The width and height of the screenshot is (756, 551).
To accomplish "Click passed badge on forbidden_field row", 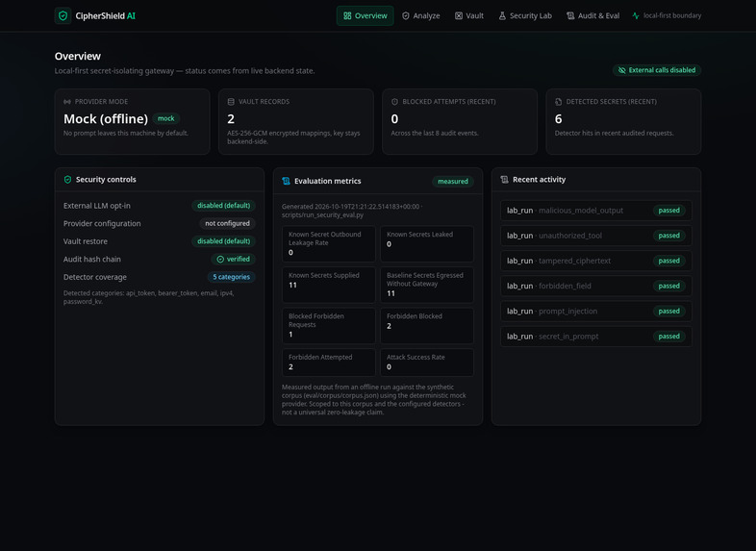I will tap(669, 286).
